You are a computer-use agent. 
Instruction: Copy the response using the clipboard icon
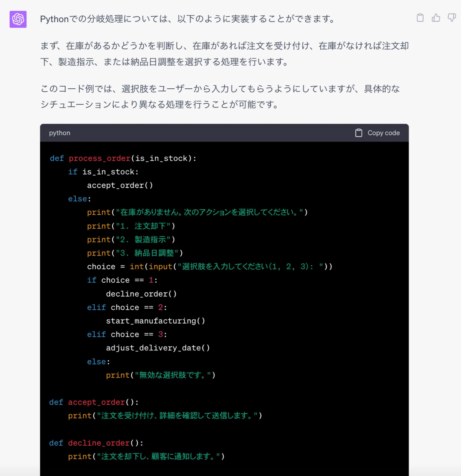(x=420, y=18)
